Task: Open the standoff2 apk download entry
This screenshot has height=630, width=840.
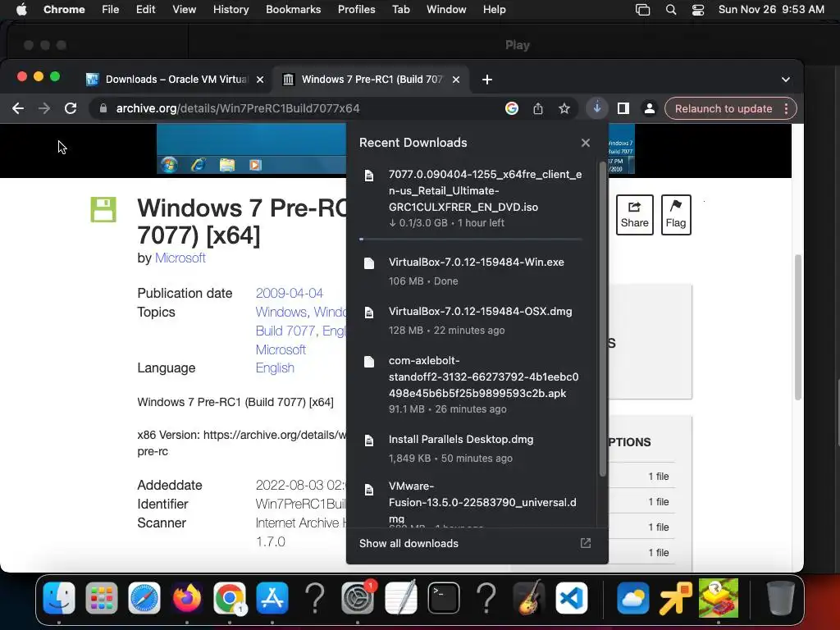Action: pos(470,385)
